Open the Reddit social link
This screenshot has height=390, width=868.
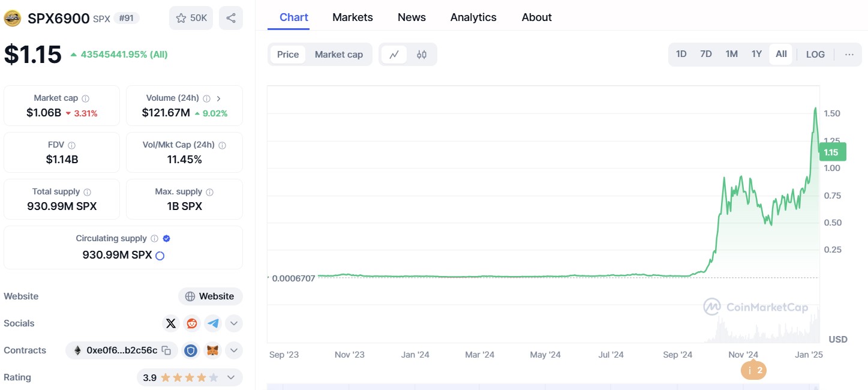coord(192,323)
